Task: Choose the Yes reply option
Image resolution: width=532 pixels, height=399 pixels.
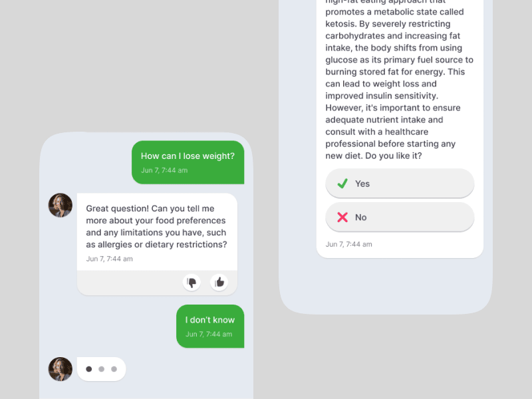Action: (x=400, y=184)
